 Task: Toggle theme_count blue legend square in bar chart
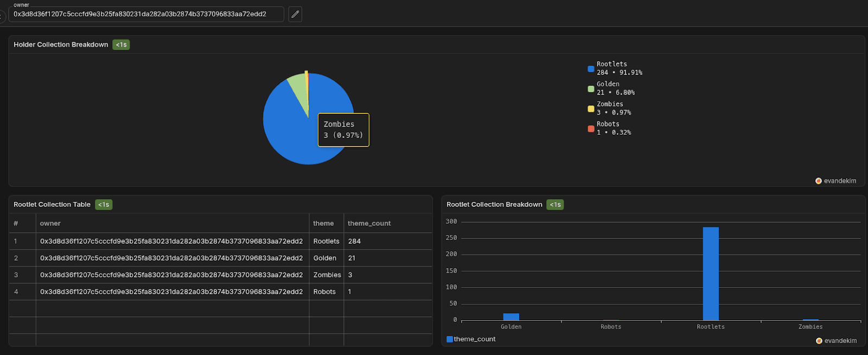[450, 339]
